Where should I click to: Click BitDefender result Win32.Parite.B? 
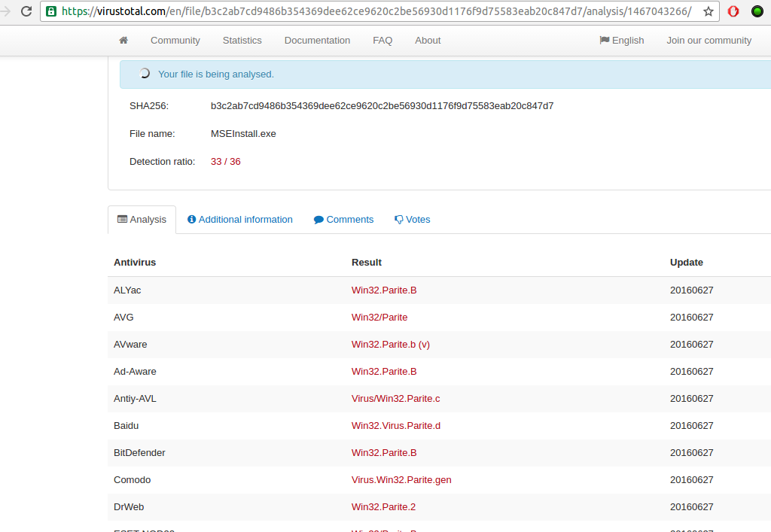(384, 452)
